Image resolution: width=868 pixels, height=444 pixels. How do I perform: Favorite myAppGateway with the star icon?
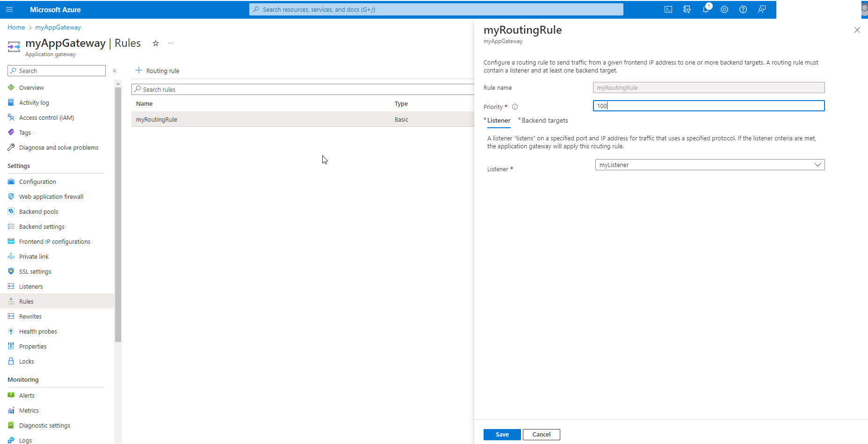point(156,43)
